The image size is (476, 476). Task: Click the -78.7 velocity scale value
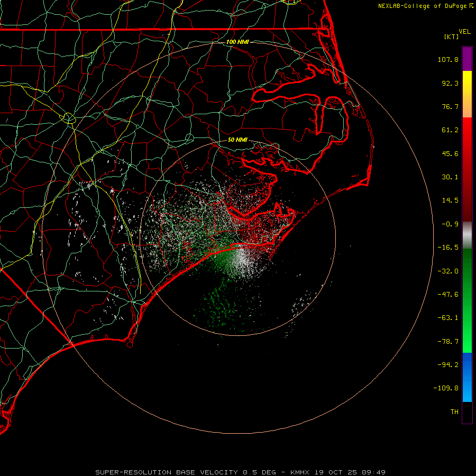(x=448, y=342)
